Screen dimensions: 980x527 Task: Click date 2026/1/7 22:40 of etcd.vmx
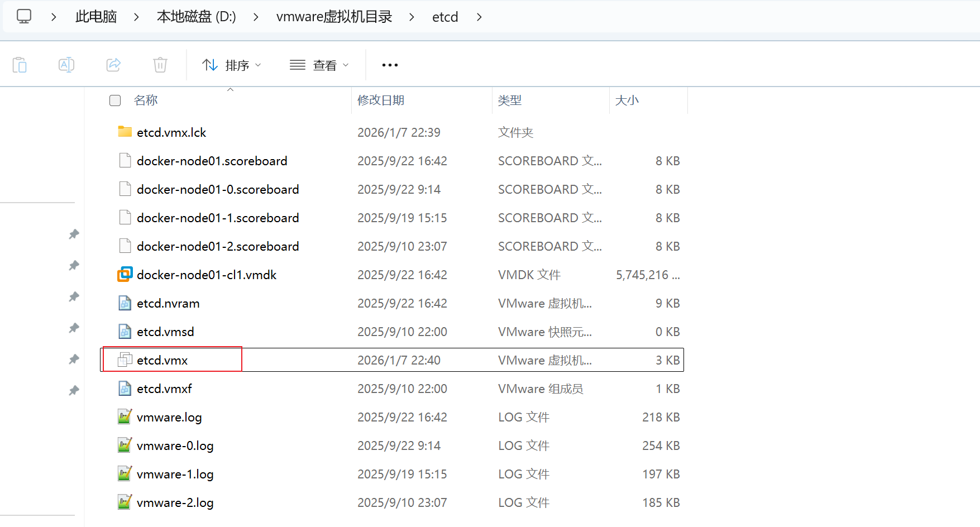pos(399,360)
